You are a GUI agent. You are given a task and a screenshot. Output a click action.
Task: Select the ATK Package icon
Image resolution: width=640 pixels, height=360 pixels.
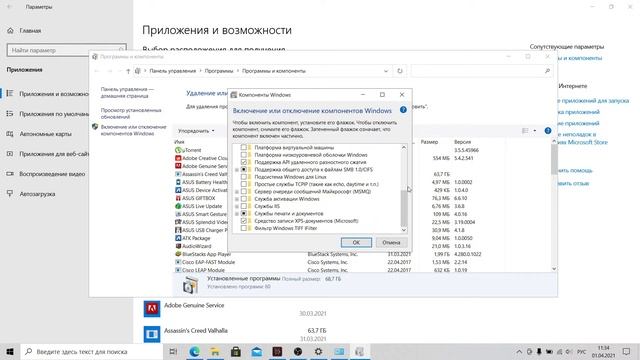pos(178,238)
